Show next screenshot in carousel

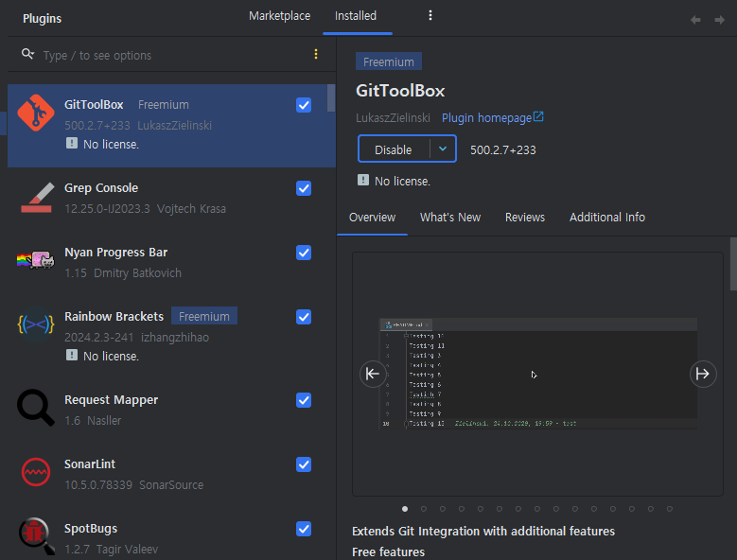click(x=703, y=374)
